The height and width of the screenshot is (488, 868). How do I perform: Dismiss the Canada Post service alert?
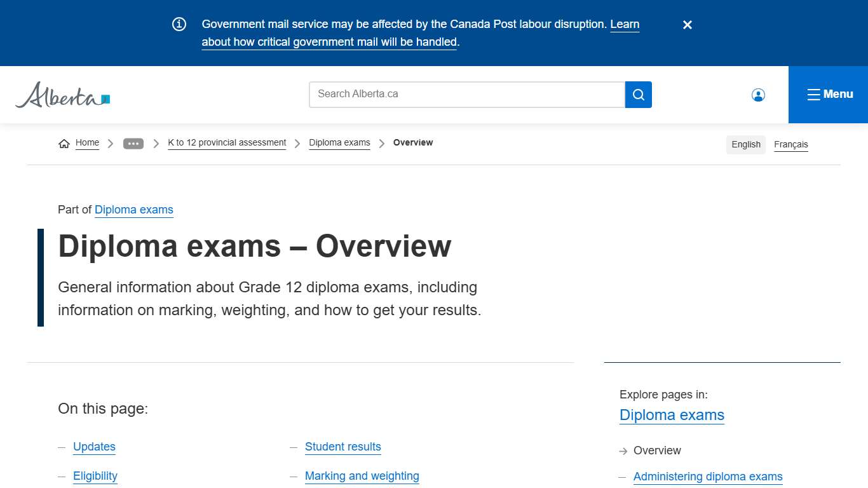(x=687, y=25)
